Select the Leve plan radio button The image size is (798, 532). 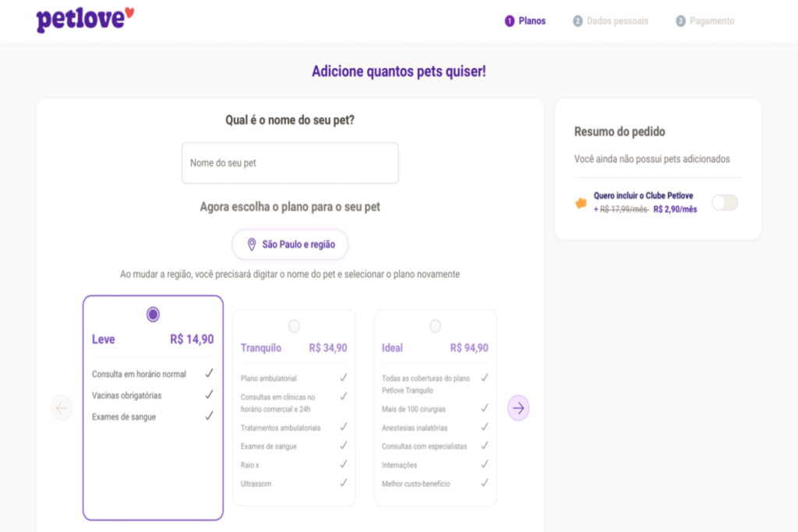[153, 313]
